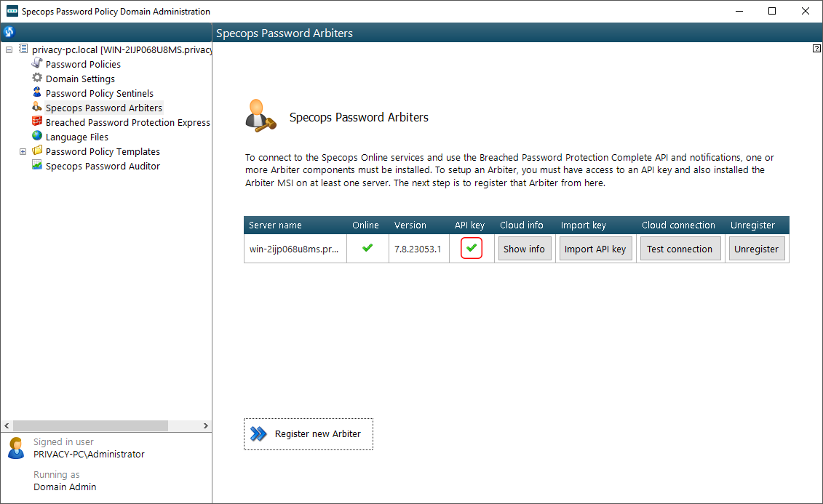Click the PRIVACY-PC\Administrator user name
Screen dimensions: 823x504
(x=90, y=454)
